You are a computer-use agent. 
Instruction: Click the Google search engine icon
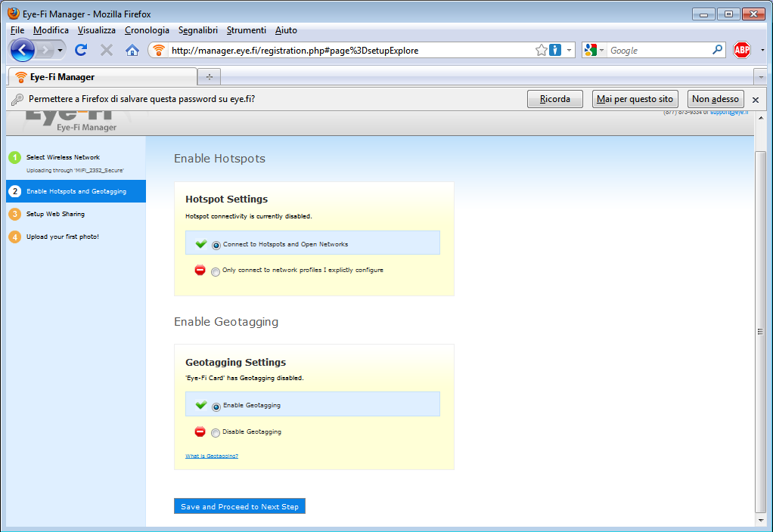pos(590,50)
